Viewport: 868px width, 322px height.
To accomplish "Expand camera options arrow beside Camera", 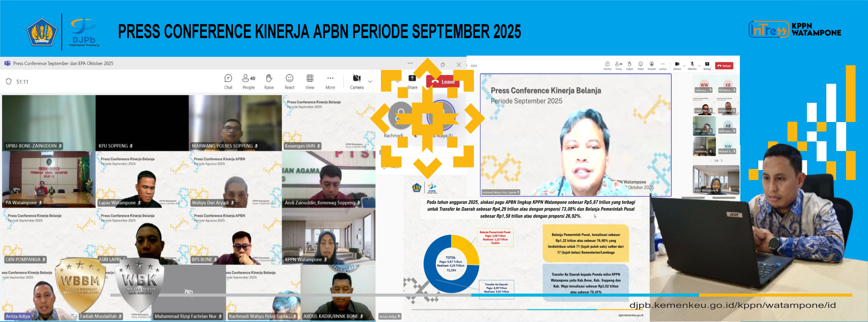I will (370, 82).
